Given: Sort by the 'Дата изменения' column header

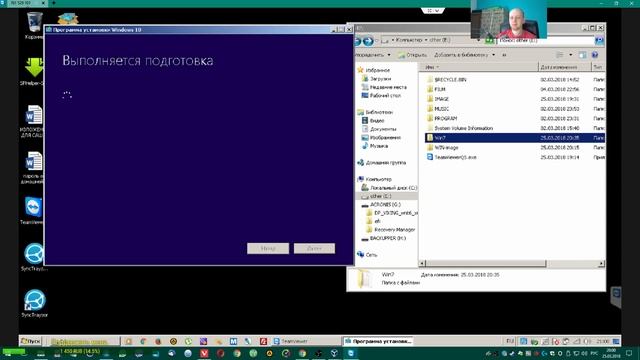Looking at the screenshot, I should tap(564, 67).
